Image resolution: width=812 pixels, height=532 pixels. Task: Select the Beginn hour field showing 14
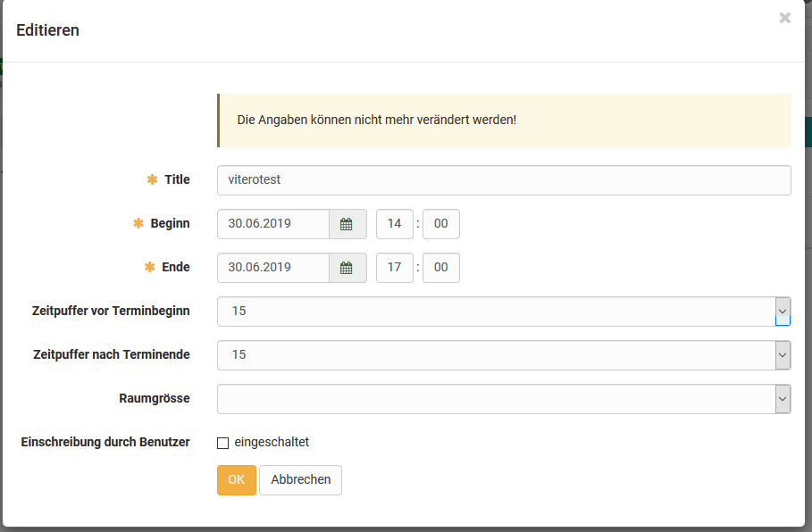(x=394, y=224)
